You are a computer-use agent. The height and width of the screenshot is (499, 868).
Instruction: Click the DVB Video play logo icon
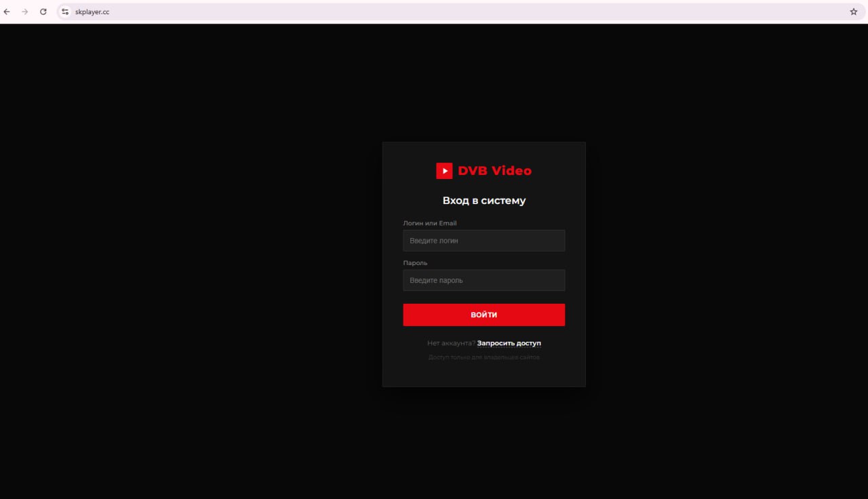pos(444,171)
